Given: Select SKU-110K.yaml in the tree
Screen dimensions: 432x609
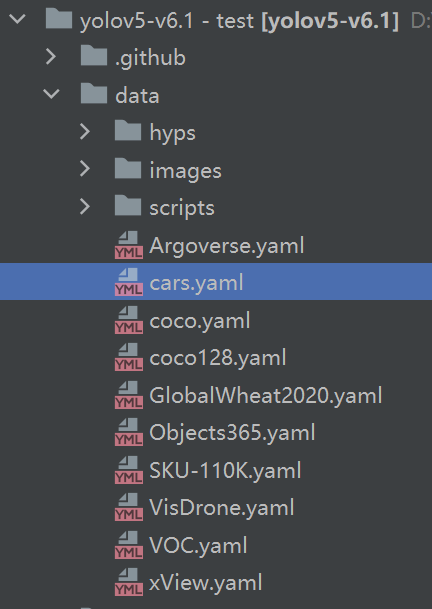Looking at the screenshot, I should pos(225,470).
